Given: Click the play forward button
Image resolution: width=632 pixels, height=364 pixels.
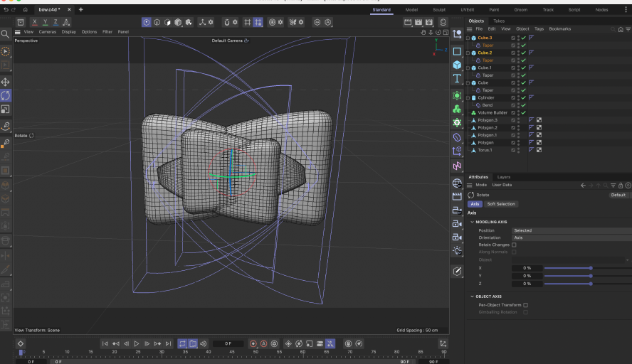Looking at the screenshot, I should pos(137,343).
